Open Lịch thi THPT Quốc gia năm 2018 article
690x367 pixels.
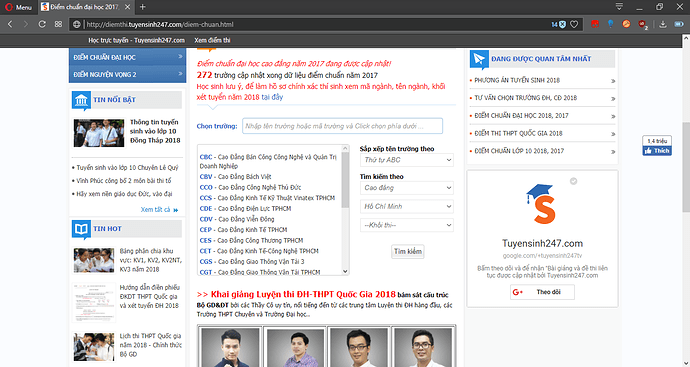(x=150, y=345)
